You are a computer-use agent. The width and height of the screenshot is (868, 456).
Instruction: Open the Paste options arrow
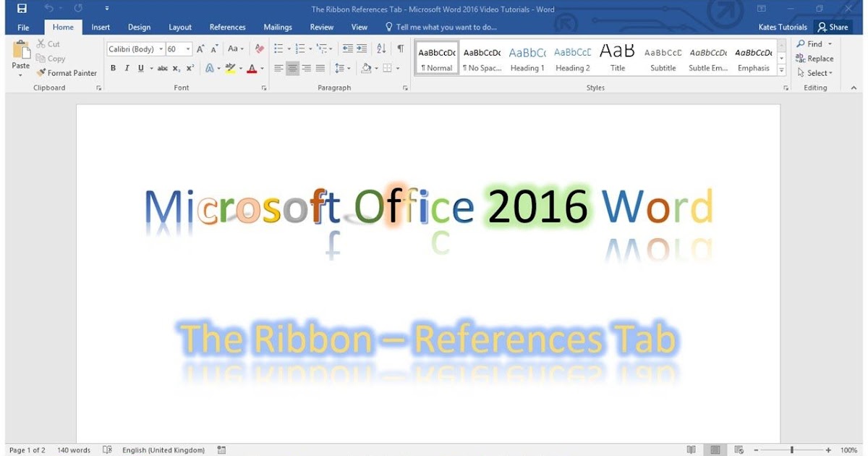[x=21, y=75]
